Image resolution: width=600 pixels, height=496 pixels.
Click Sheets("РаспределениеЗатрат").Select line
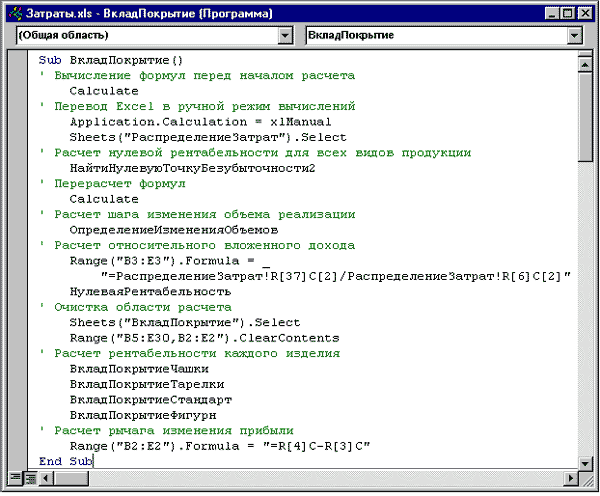point(208,137)
